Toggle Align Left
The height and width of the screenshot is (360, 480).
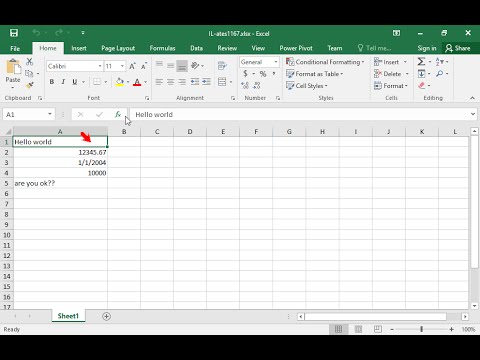point(159,82)
